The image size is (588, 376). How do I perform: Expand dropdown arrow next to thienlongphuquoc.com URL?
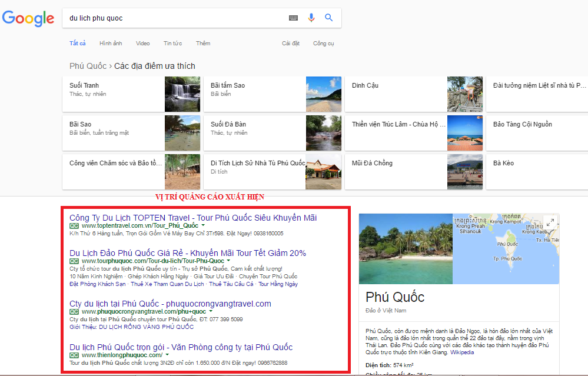[x=167, y=355]
